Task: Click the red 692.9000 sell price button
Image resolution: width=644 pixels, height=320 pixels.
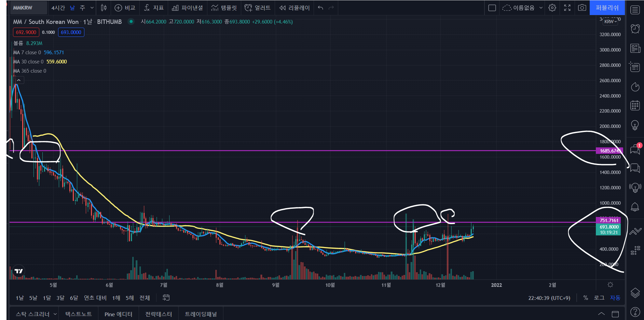Action: 26,32
